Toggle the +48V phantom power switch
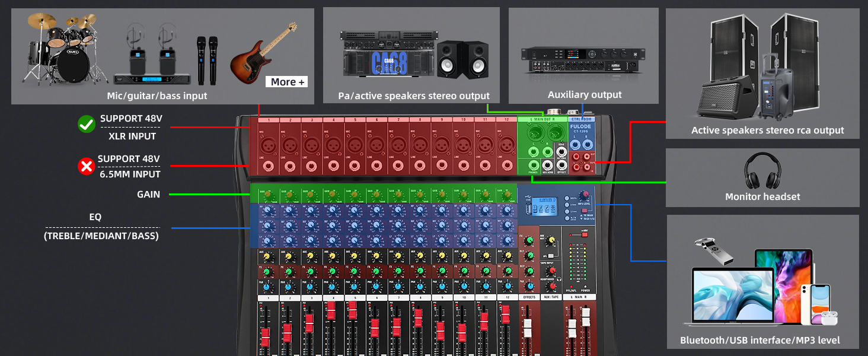 pyautogui.click(x=584, y=234)
